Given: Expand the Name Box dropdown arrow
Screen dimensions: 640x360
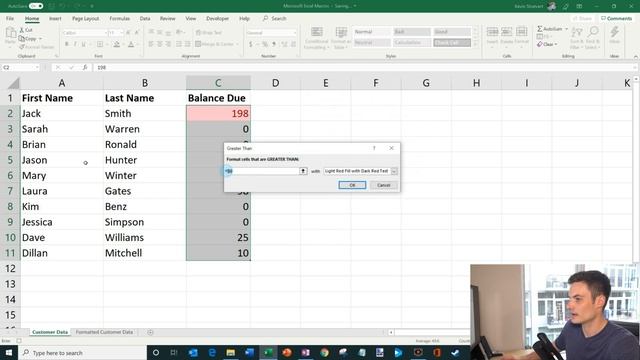Looking at the screenshot, I should click(x=37, y=67).
